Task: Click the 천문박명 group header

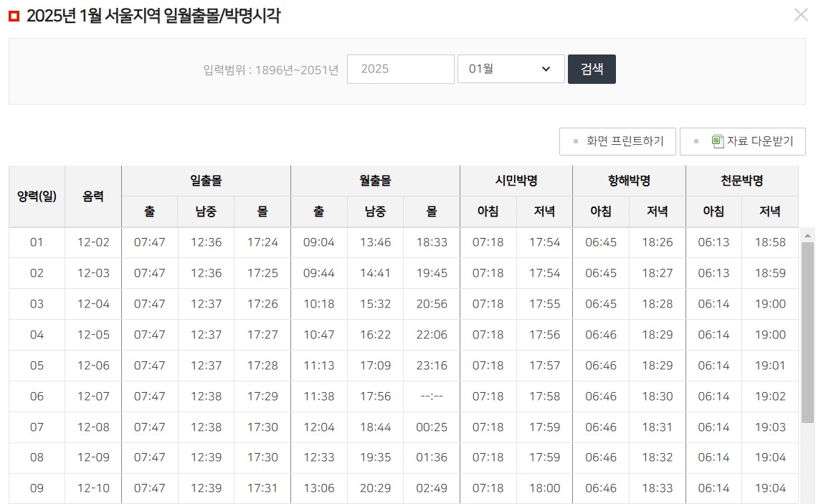Action: tap(742, 181)
